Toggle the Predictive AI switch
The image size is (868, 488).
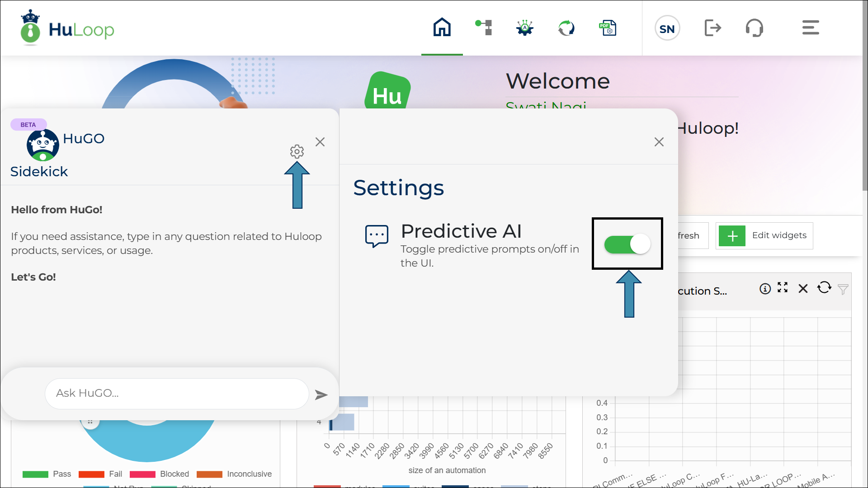click(627, 244)
